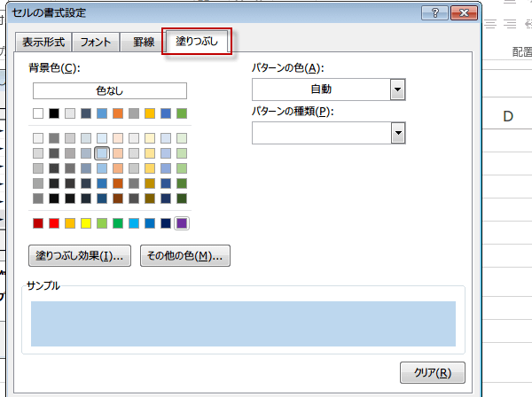The image size is (532, 397).
Task: Pick the orange-gold swatch in standard colors row
Action: (70, 223)
